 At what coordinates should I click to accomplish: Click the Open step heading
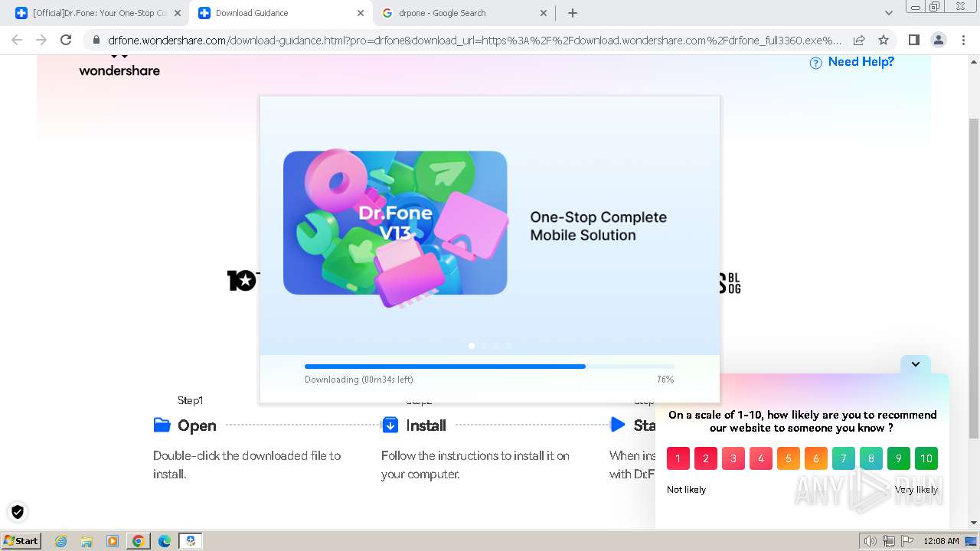[197, 425]
